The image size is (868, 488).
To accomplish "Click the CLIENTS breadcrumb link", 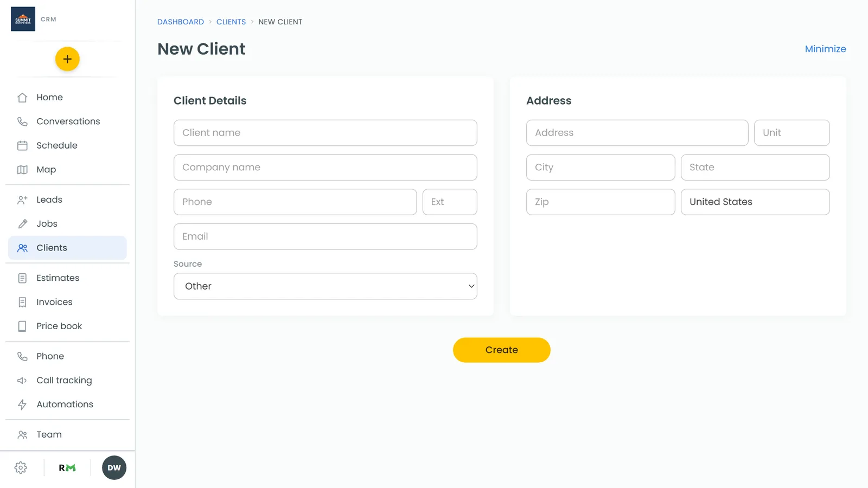I will [x=231, y=22].
